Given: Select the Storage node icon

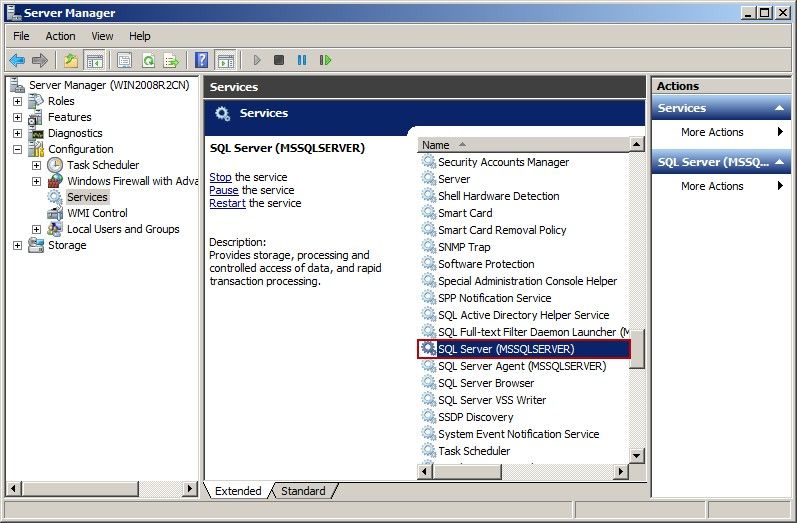Looking at the screenshot, I should pyautogui.click(x=36, y=245).
